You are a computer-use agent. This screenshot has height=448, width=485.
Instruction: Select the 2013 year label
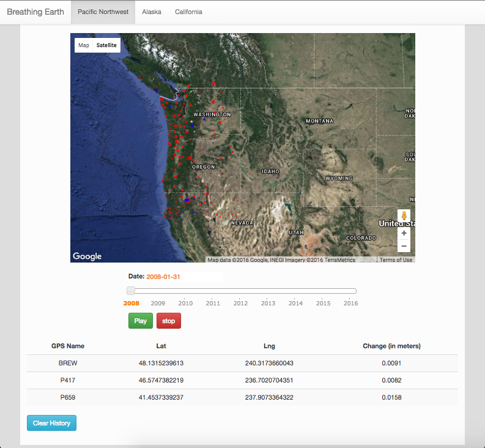(x=268, y=303)
